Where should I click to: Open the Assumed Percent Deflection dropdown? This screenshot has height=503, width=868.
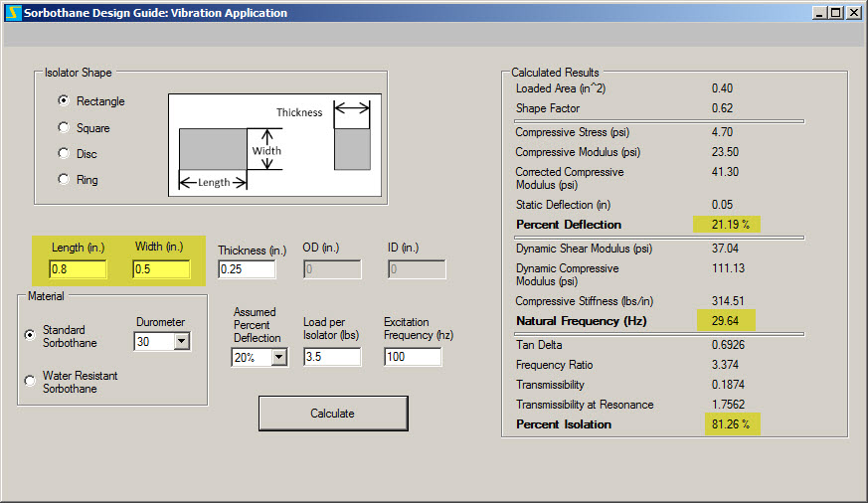click(279, 358)
